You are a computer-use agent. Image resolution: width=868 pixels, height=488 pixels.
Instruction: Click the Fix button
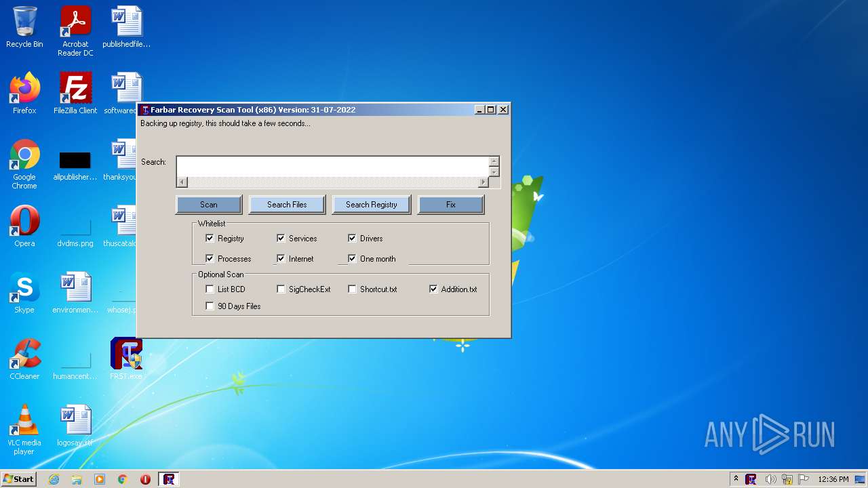(x=451, y=205)
